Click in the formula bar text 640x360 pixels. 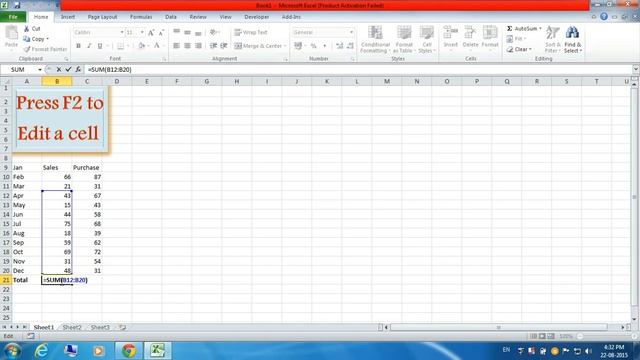pos(109,69)
